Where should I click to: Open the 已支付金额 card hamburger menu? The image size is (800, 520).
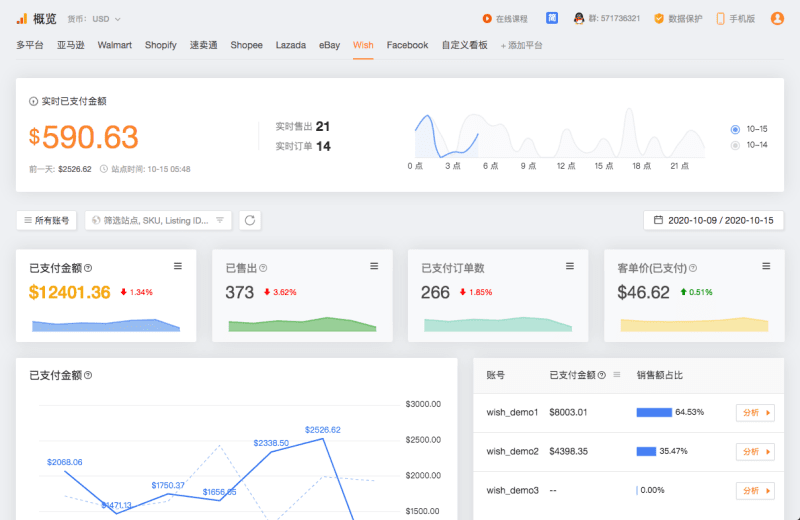[178, 266]
